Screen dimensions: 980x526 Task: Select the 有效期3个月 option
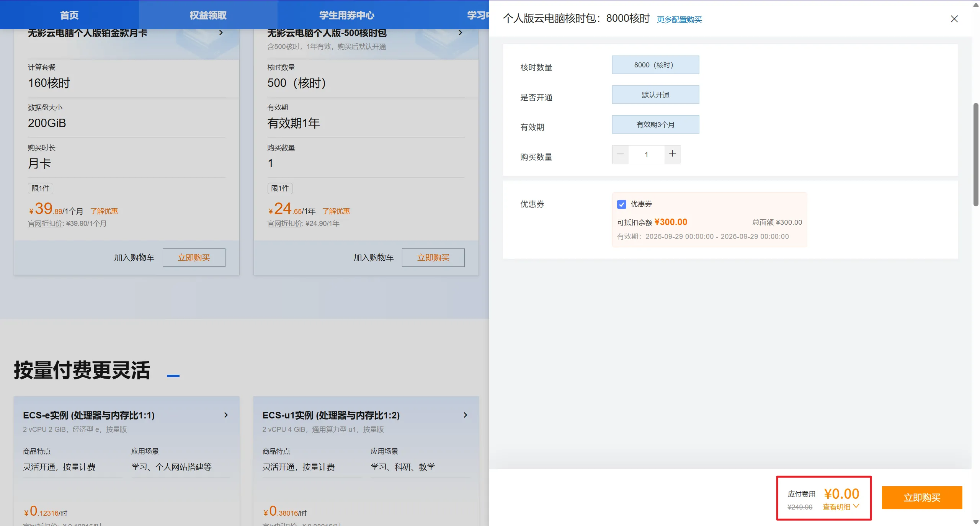pyautogui.click(x=655, y=124)
